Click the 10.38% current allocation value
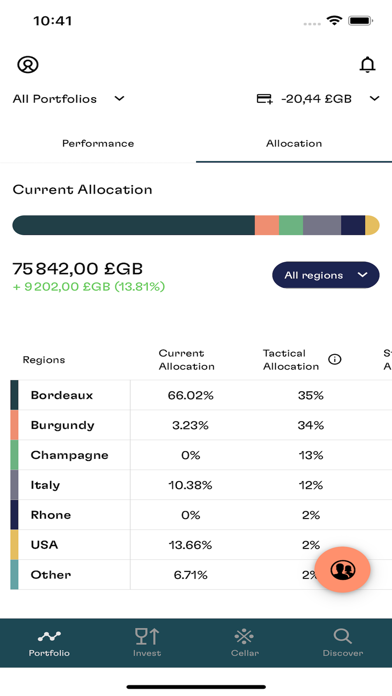This screenshot has height=696, width=392. (190, 485)
